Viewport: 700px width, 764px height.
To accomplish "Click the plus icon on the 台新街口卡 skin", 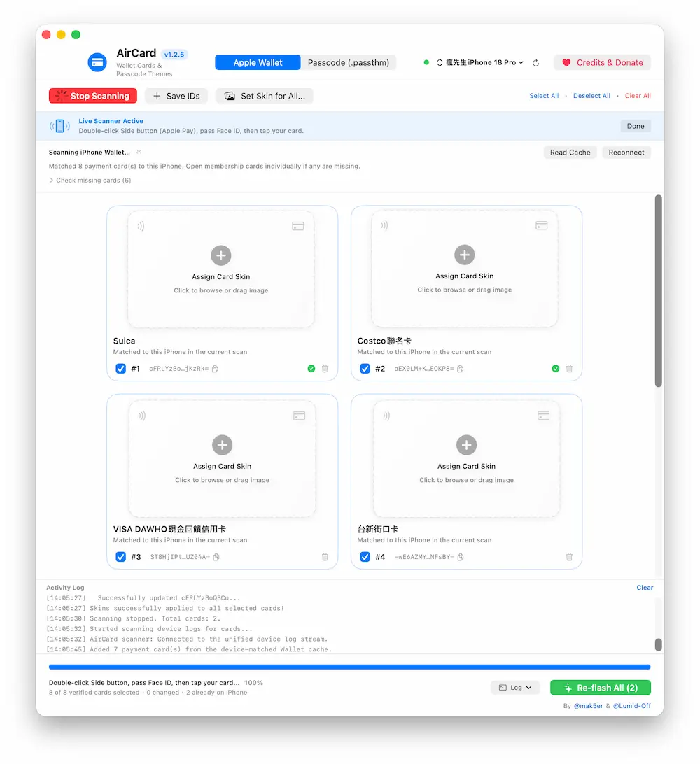I will point(466,445).
